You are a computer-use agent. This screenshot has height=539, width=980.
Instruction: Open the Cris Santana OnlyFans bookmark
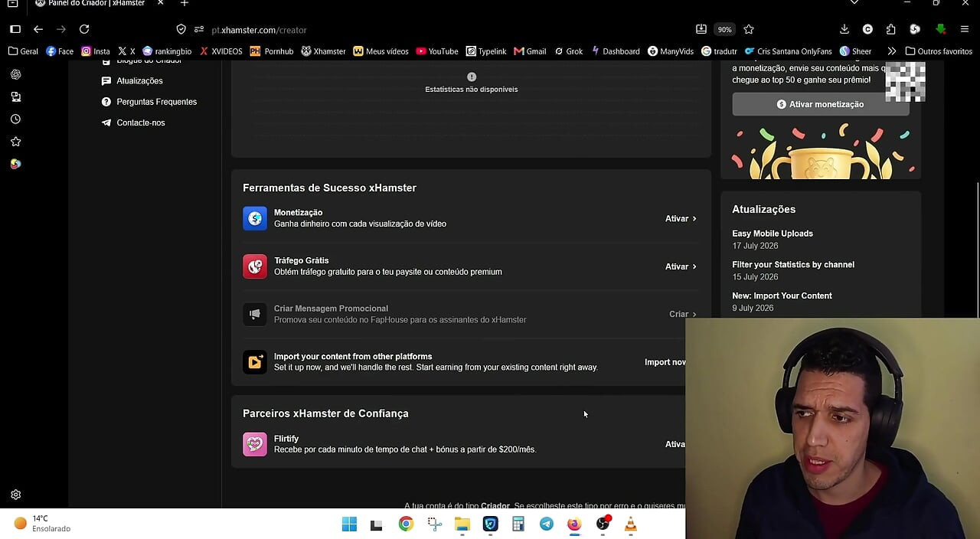(788, 51)
